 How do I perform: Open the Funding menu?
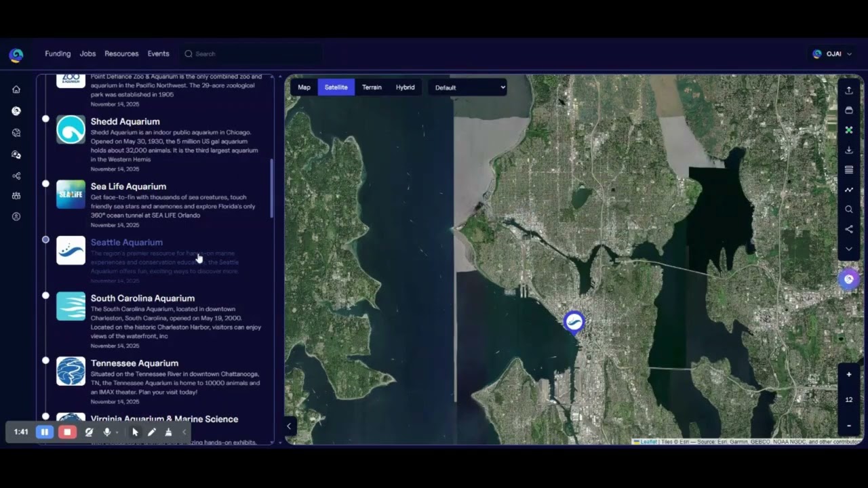coord(58,54)
